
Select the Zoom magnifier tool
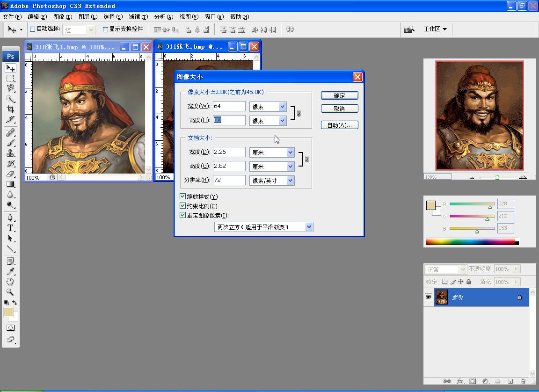10,292
